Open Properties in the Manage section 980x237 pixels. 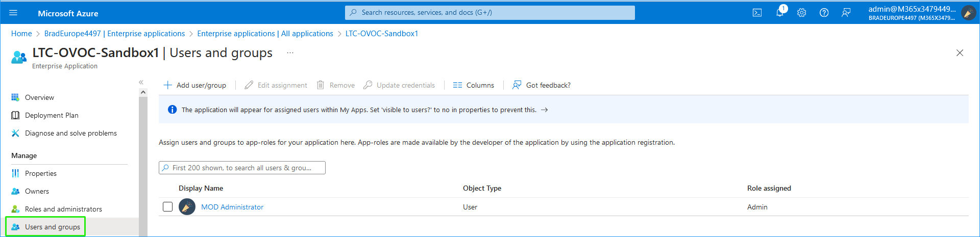click(41, 173)
